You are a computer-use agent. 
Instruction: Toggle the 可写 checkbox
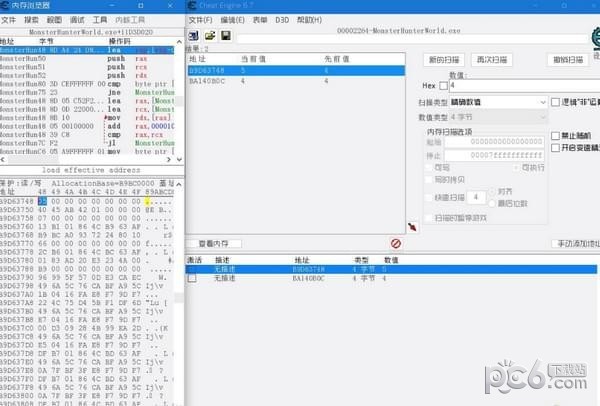[429, 168]
